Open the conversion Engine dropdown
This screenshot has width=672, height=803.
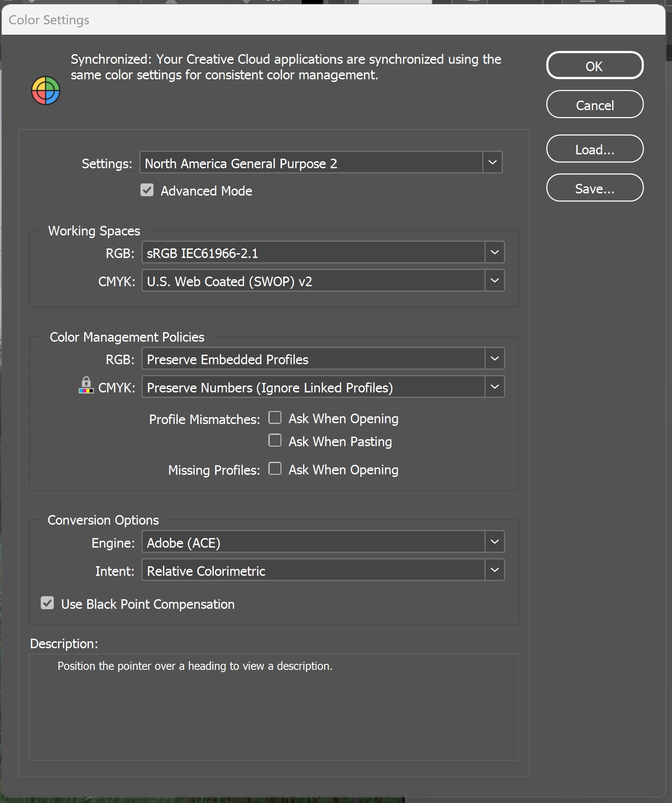tap(323, 542)
